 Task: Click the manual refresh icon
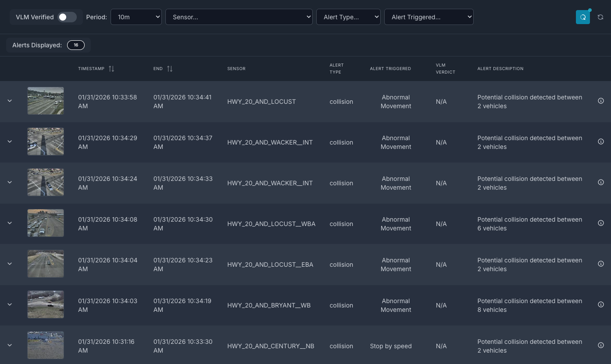600,17
